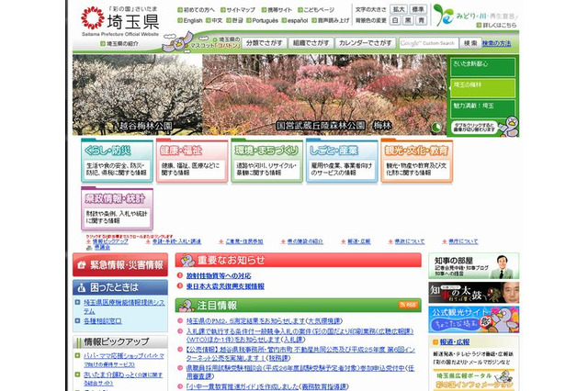Click mascot icon beside 注目情報 header
588x391 pixels.
tap(187, 306)
